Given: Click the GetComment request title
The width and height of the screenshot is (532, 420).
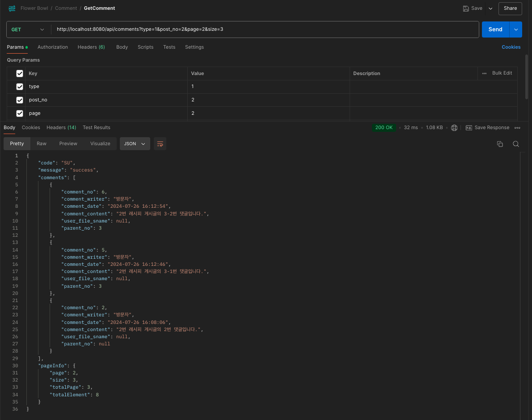Looking at the screenshot, I should click(x=99, y=8).
